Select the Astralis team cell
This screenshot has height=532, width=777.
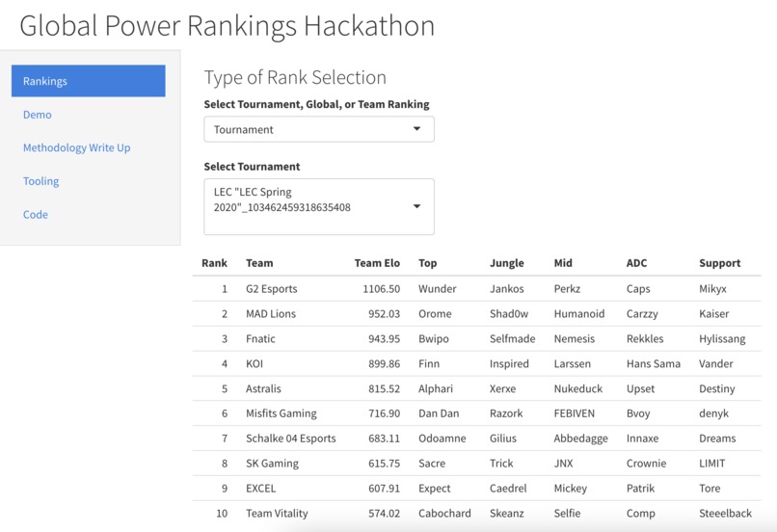click(263, 388)
